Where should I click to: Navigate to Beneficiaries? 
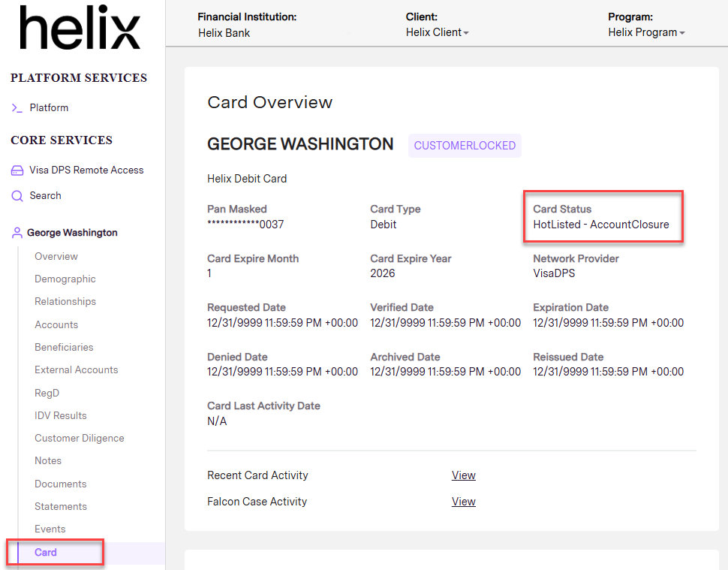[x=64, y=347]
